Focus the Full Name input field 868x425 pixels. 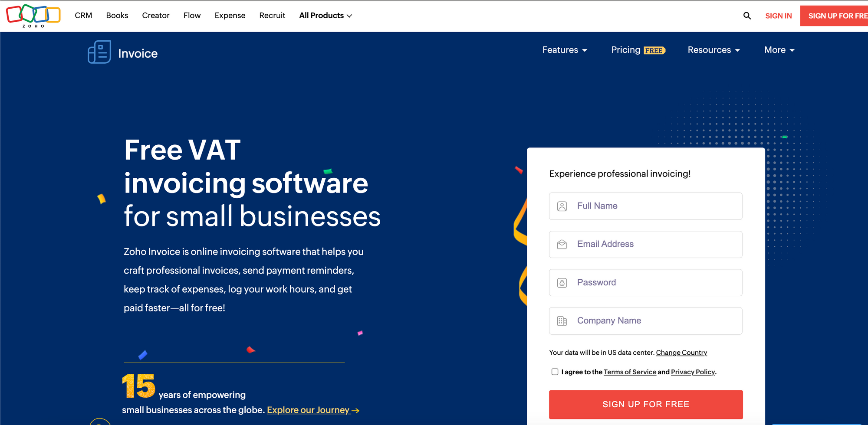[x=646, y=206]
